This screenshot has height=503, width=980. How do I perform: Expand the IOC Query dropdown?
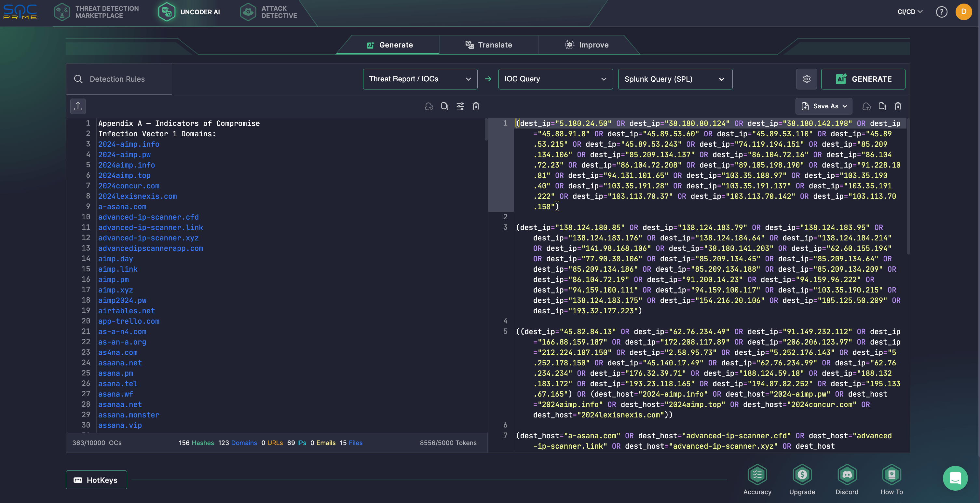pyautogui.click(x=555, y=79)
